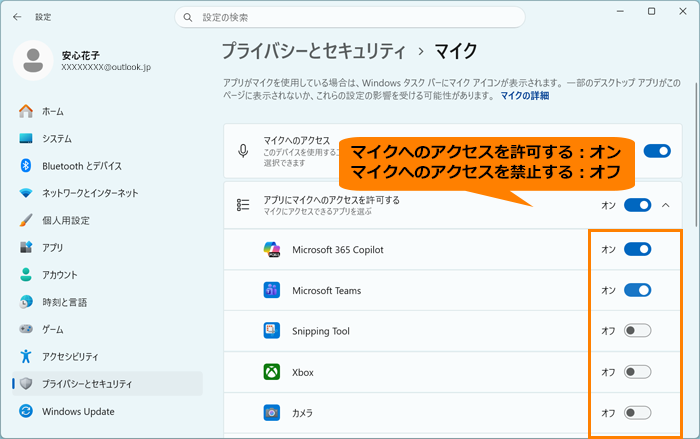The width and height of the screenshot is (700, 439).
Task: Click the user profile avatar
Action: coord(33,60)
